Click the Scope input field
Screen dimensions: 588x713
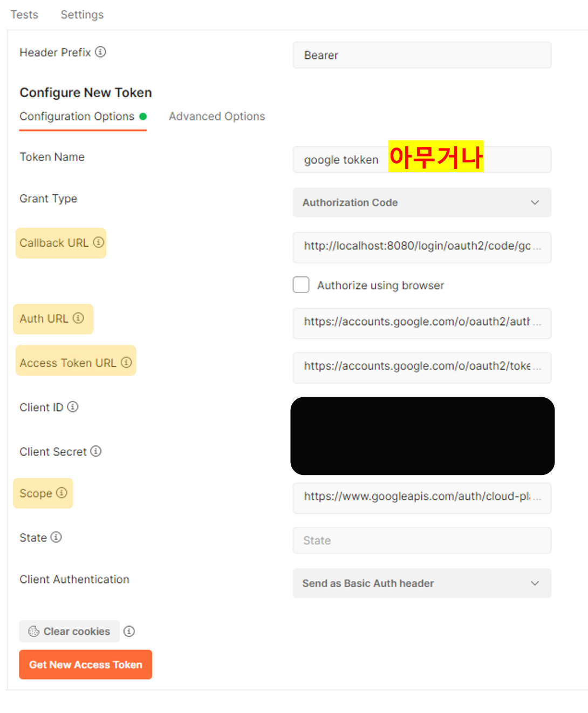pos(422,498)
